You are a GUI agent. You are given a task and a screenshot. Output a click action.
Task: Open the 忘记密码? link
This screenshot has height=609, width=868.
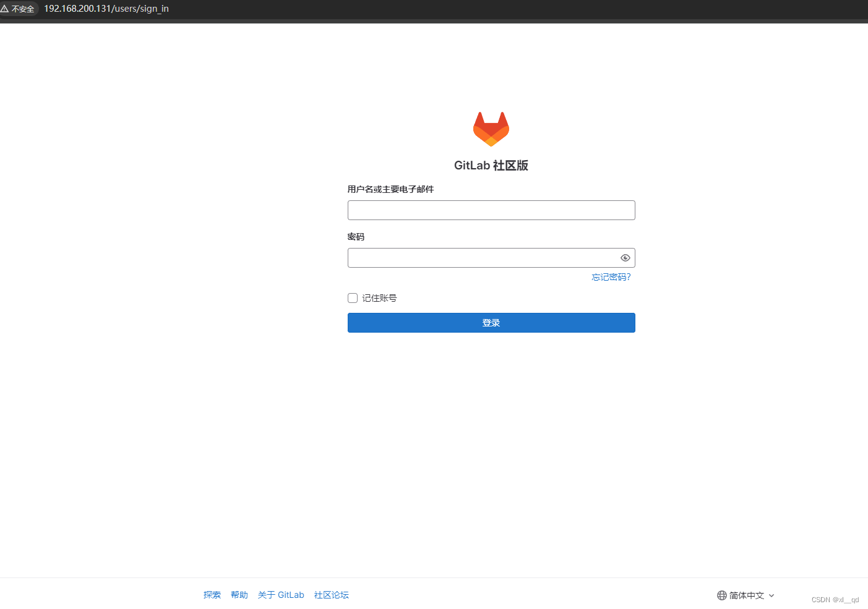pos(611,277)
